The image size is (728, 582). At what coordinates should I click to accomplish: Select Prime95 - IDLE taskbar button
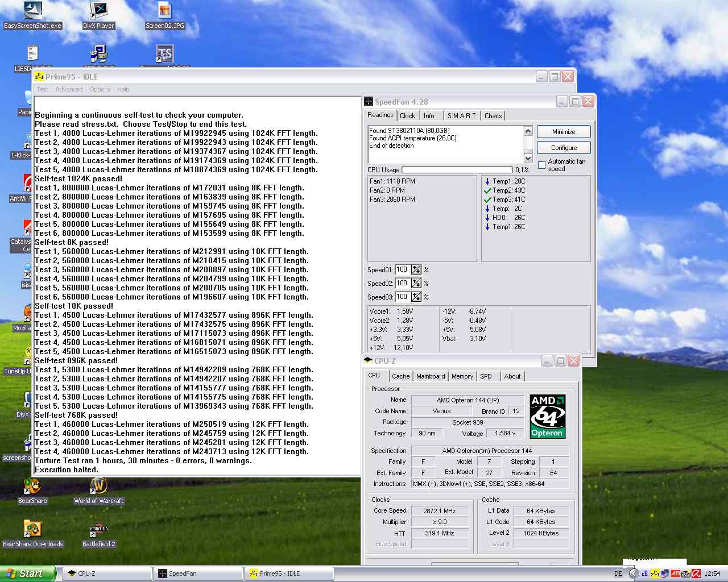[x=289, y=573]
